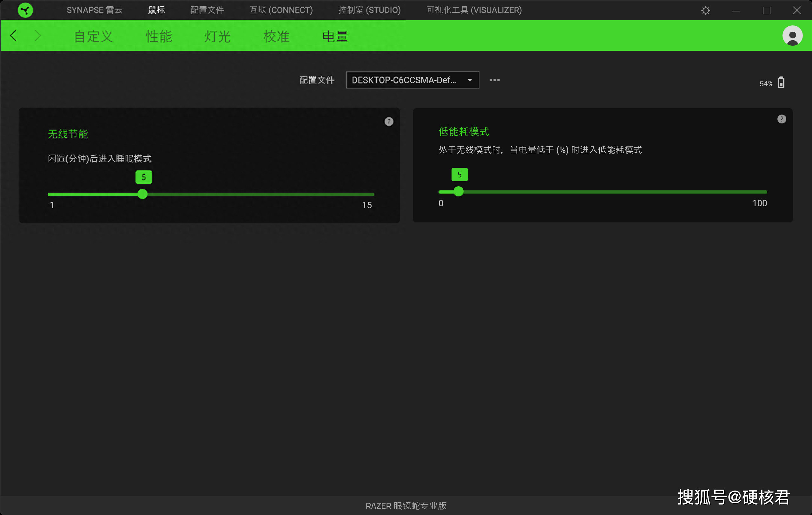812x515 pixels.
Task: Maximize the Synapse window
Action: click(x=767, y=10)
